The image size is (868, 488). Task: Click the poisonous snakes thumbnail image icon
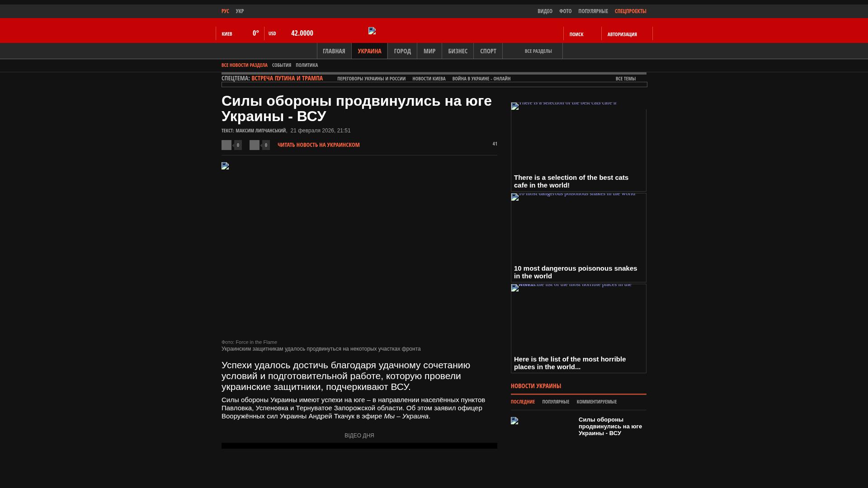point(515,197)
